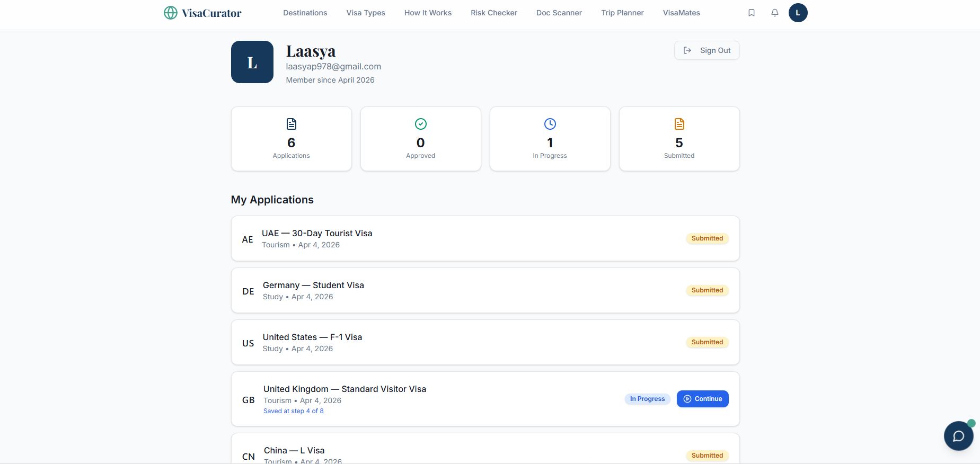The image size is (980, 464).
Task: Open the L profile avatar menu
Action: click(798, 13)
